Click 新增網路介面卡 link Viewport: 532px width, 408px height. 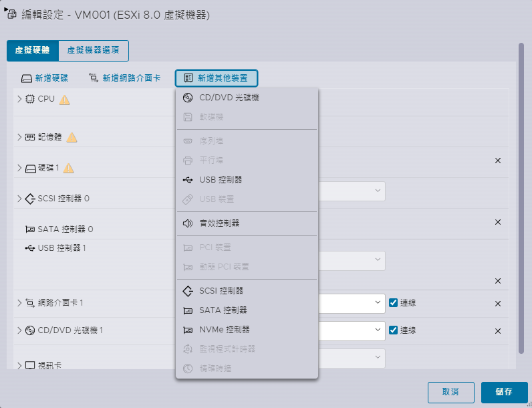[x=124, y=78]
